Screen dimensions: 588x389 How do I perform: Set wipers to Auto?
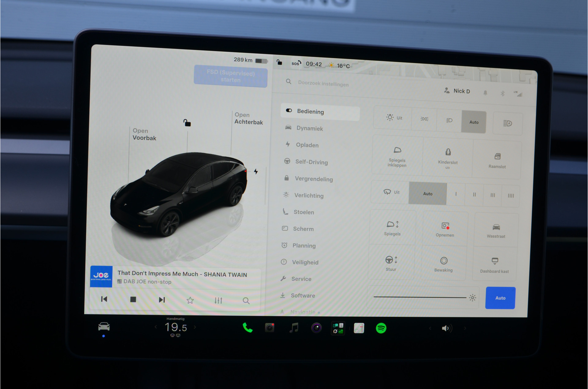point(428,193)
